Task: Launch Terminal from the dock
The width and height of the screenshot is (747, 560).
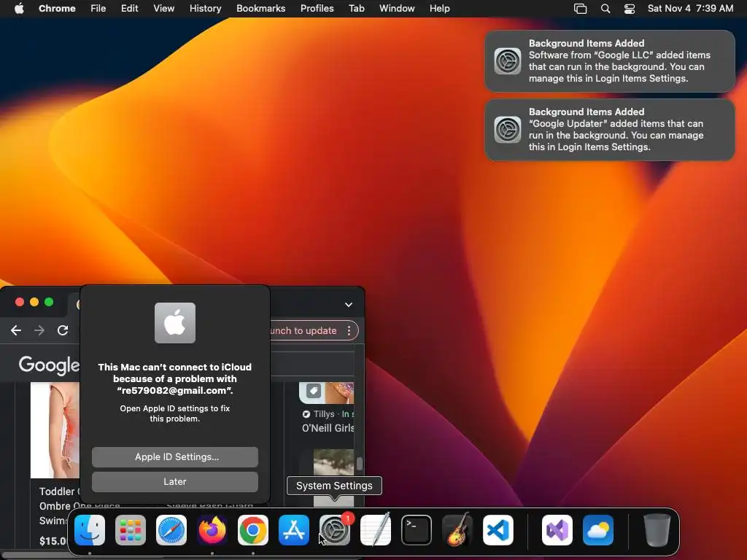Action: point(417,530)
